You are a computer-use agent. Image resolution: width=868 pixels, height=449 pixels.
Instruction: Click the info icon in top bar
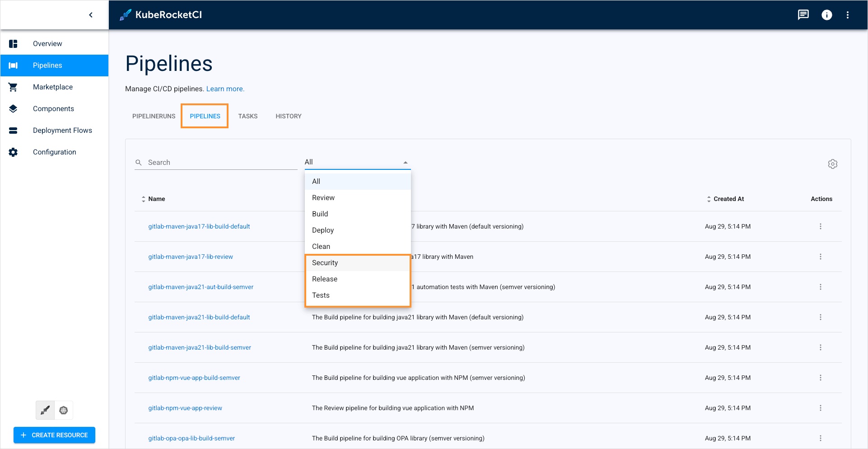[x=826, y=15]
